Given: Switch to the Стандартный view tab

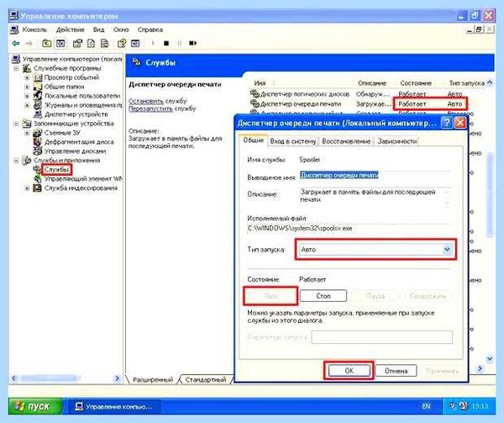Looking at the screenshot, I should tap(206, 379).
